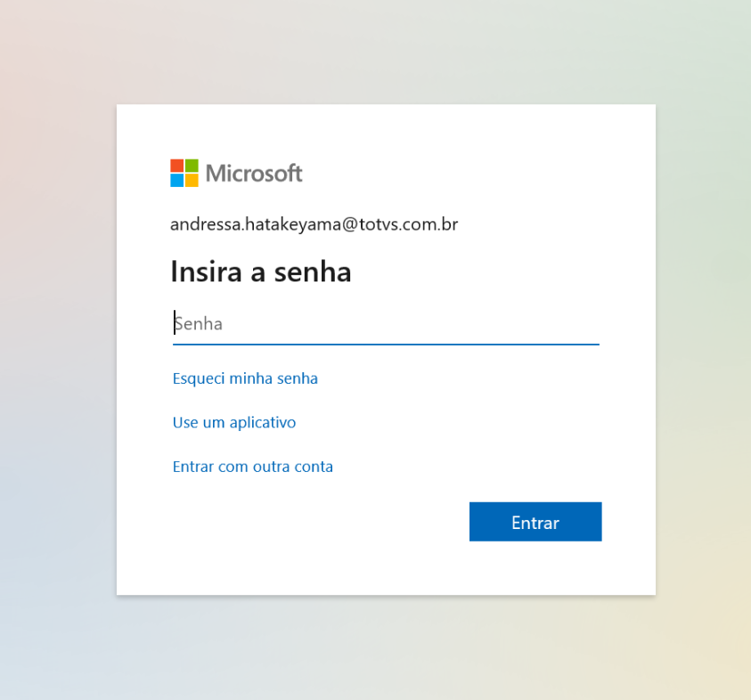Click the green square of Microsoft logo

coord(192,166)
